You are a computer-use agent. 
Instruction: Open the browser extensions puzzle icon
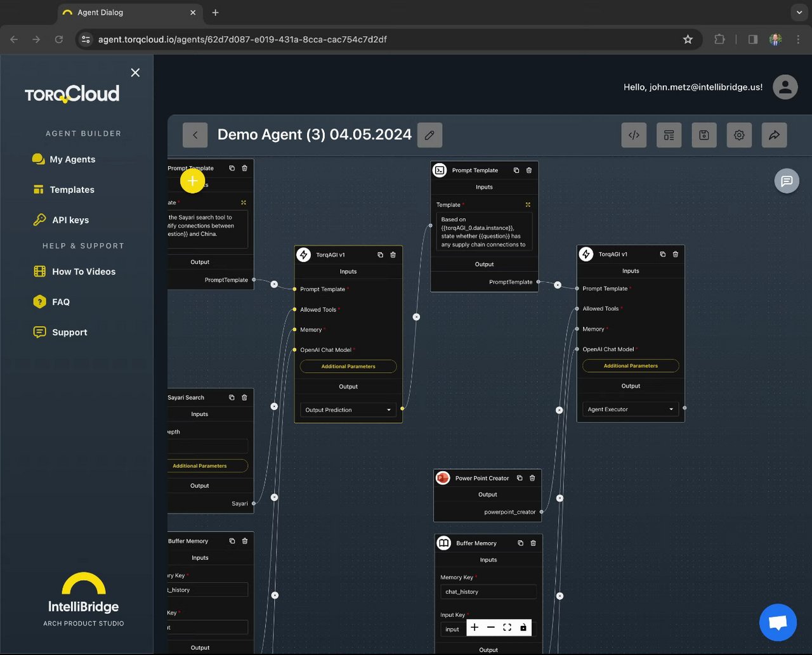[x=719, y=39]
